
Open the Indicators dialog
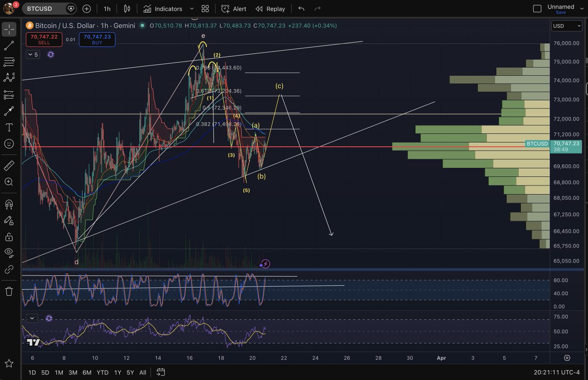[163, 9]
